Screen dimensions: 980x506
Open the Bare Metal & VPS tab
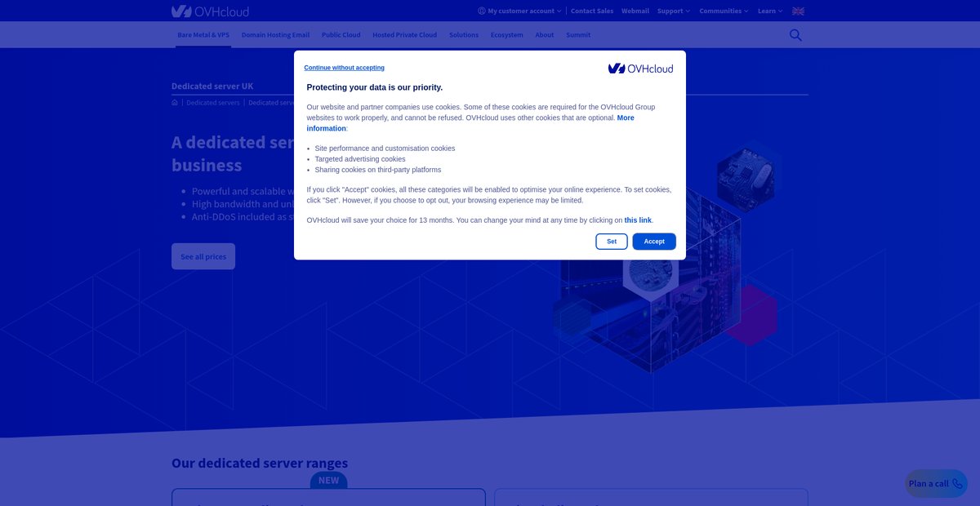pos(203,35)
